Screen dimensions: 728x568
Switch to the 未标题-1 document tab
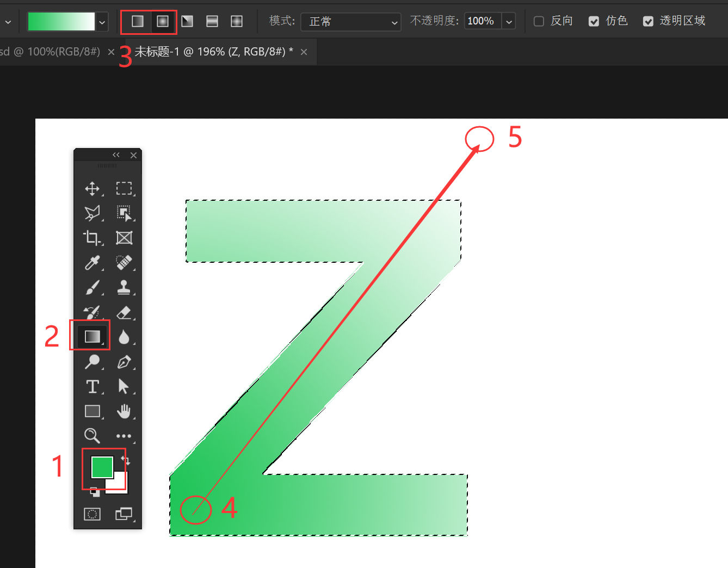coord(213,52)
